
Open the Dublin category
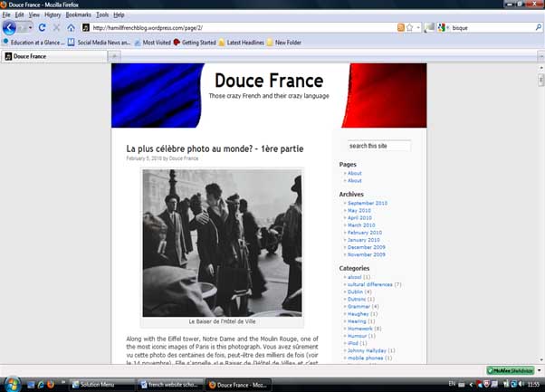[355, 292]
